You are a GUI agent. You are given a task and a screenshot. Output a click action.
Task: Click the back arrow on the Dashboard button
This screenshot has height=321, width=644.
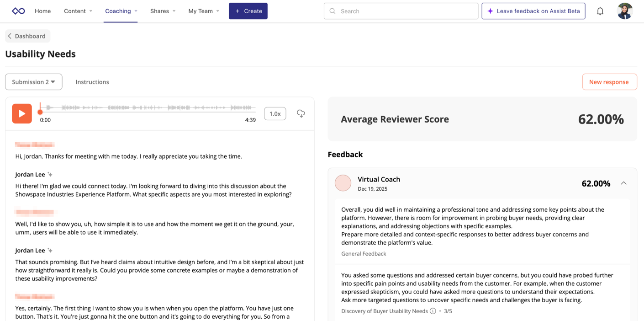(10, 36)
